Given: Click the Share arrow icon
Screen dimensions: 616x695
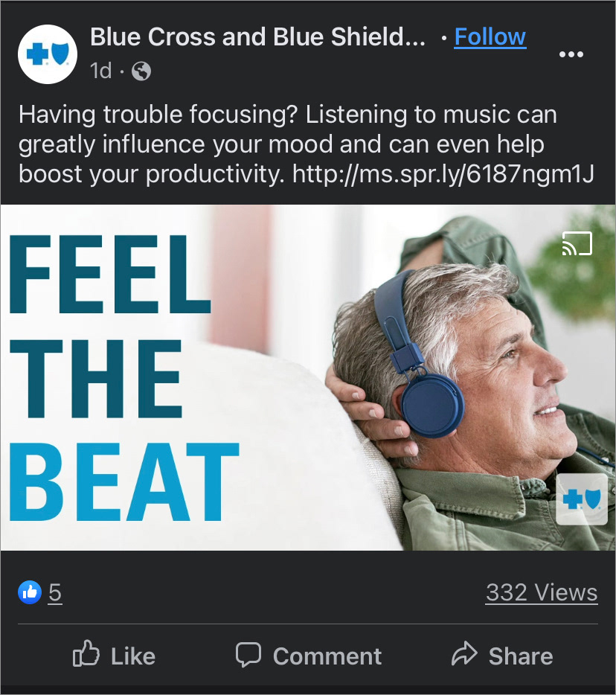Looking at the screenshot, I should pos(464,653).
